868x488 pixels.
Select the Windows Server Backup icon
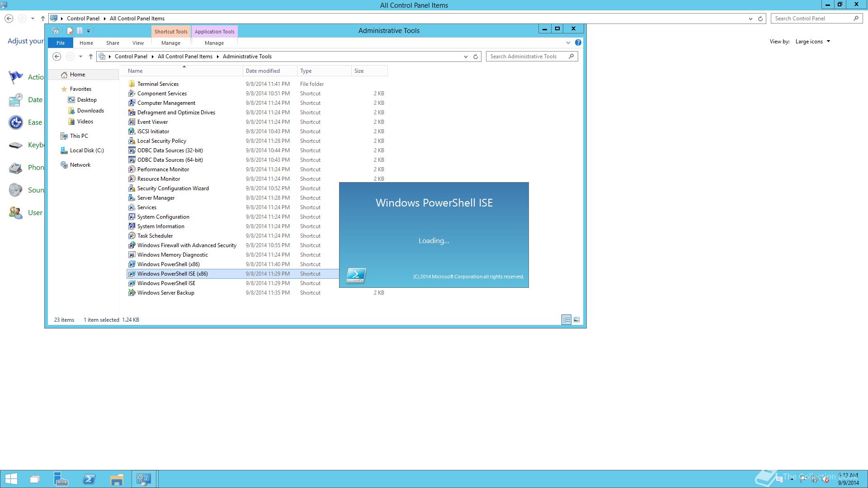click(132, 293)
